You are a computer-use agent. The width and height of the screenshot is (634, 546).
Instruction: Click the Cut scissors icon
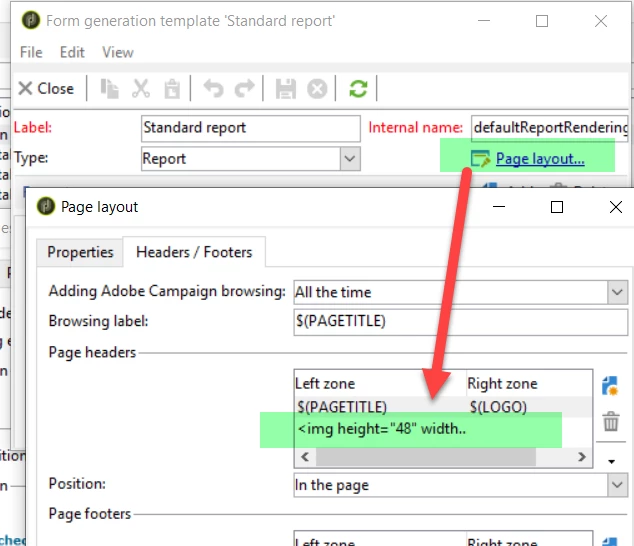[x=141, y=89]
